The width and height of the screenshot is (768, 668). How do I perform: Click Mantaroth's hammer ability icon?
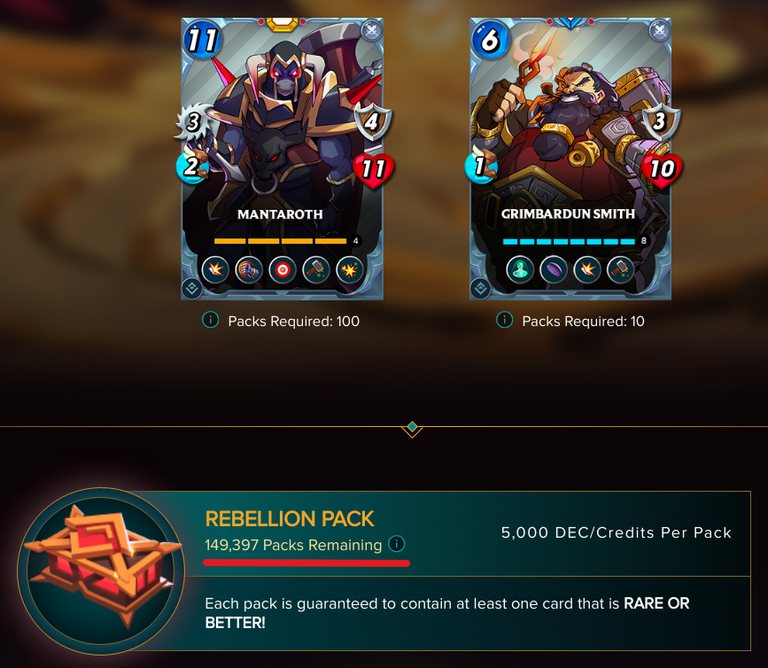316,269
